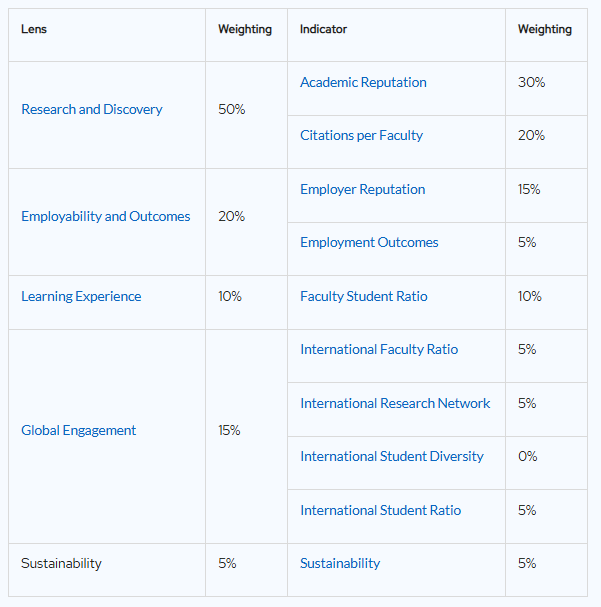Open the Research and Discovery link
The height and width of the screenshot is (607, 601).
[x=91, y=109]
